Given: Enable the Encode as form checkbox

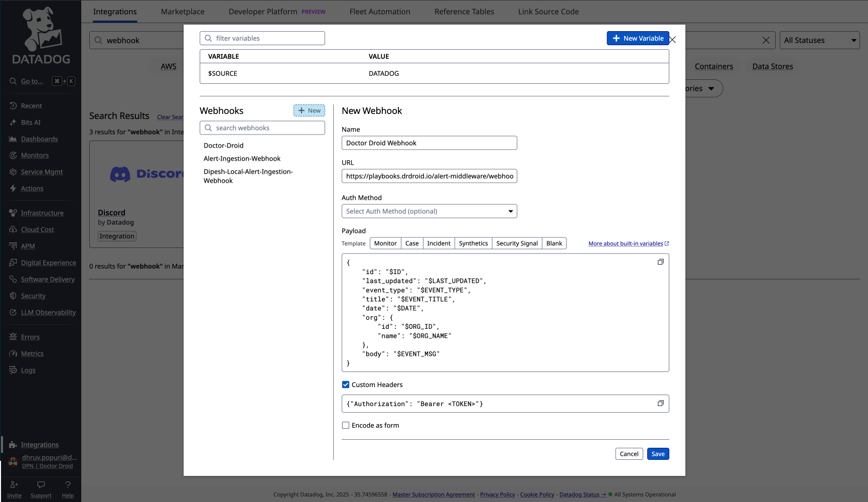Looking at the screenshot, I should pos(346,425).
